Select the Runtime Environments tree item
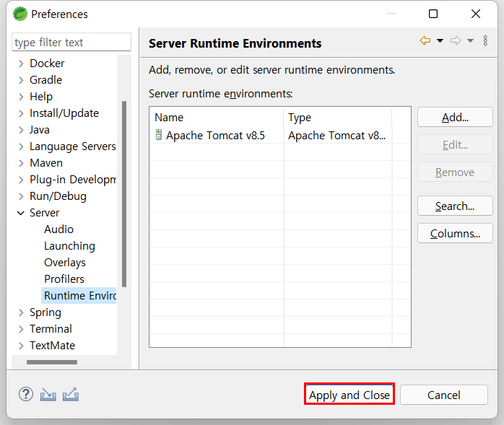This screenshot has width=504, height=425. 79,296
